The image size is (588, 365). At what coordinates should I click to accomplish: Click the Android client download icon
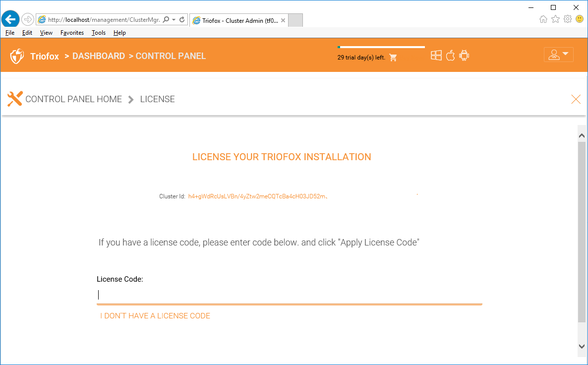coord(464,56)
